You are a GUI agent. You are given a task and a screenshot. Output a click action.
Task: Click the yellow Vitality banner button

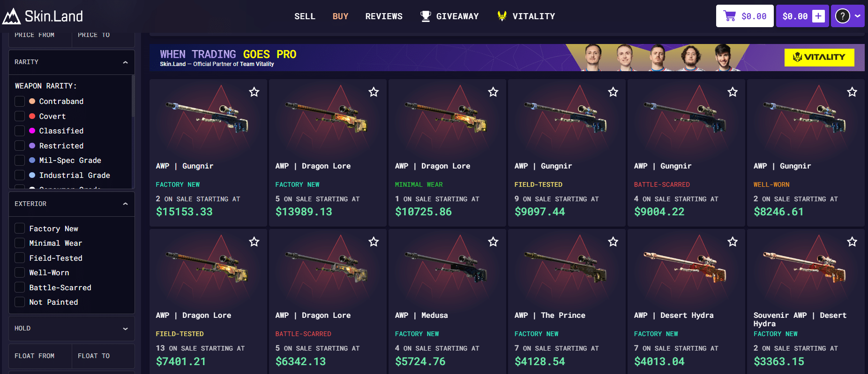coord(819,58)
